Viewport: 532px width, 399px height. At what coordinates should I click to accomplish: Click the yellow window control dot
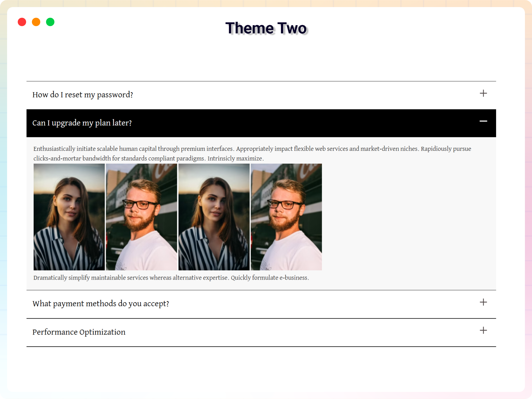click(x=36, y=22)
